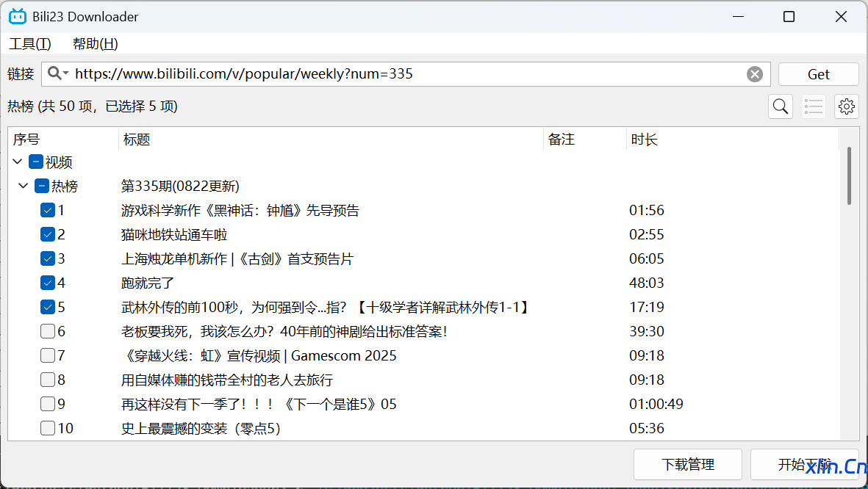The width and height of the screenshot is (868, 489).
Task: Maximize the Bili23 Downloader window
Action: click(x=789, y=17)
